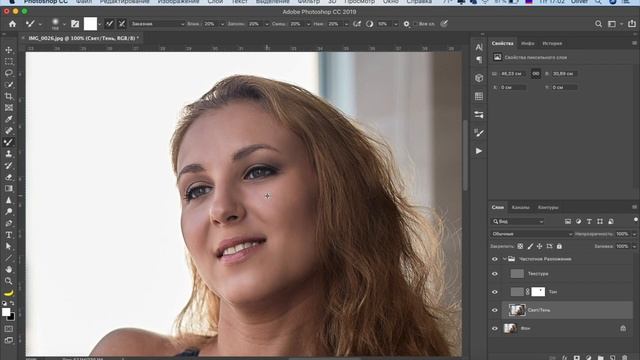Select the Type tool in the toolbox
Screen dimensions: 640x360
click(9, 235)
